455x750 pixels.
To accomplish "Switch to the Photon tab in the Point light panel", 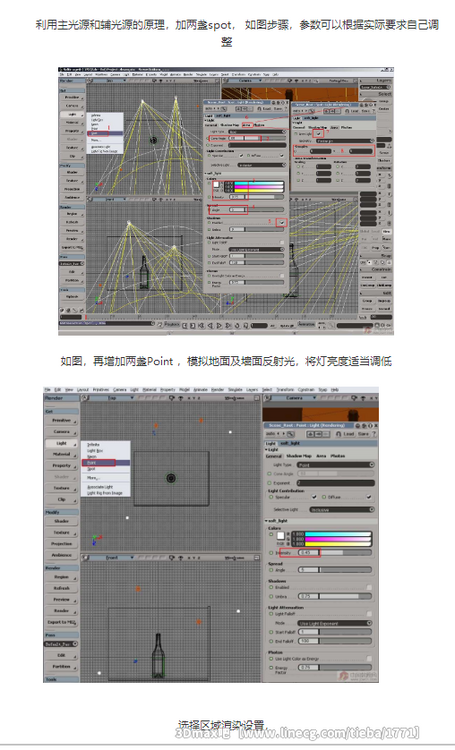I will pos(338,456).
